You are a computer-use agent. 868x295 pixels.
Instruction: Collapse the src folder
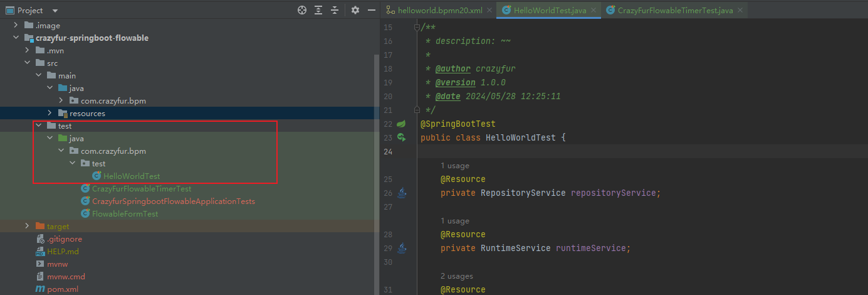(28, 63)
